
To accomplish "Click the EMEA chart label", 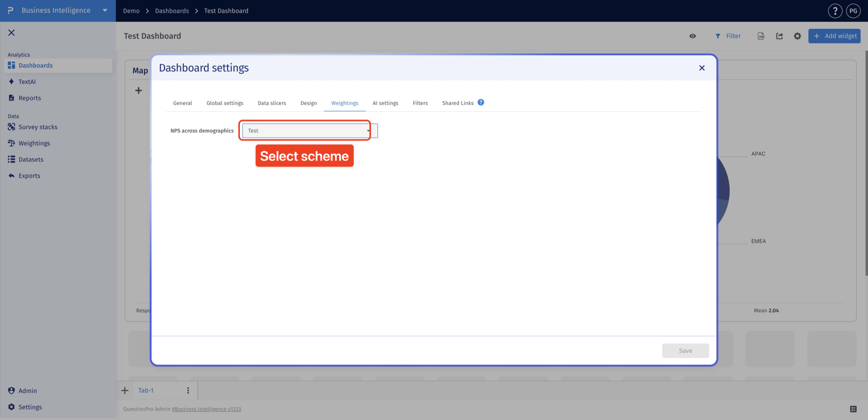I will (x=758, y=241).
